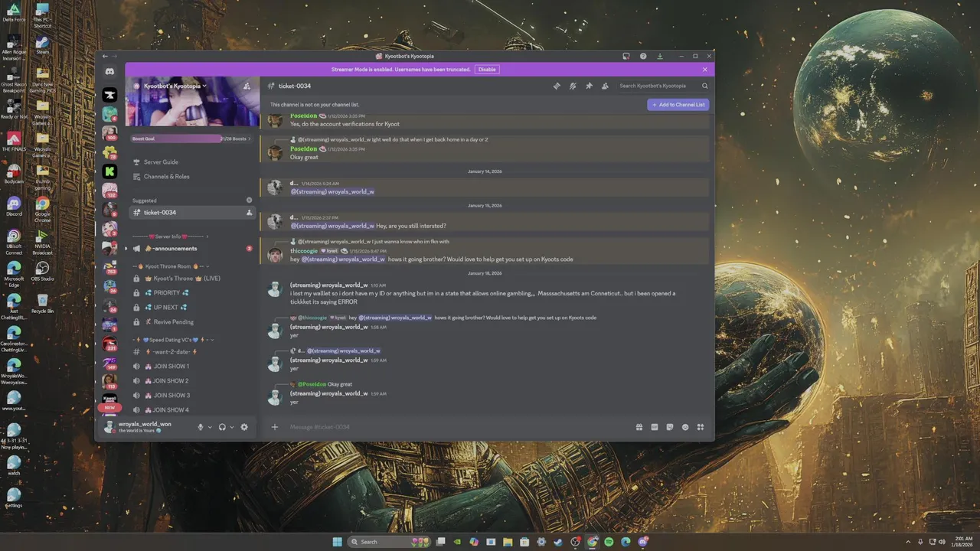
Task: Collapse the Server Info category
Action: coord(170,236)
